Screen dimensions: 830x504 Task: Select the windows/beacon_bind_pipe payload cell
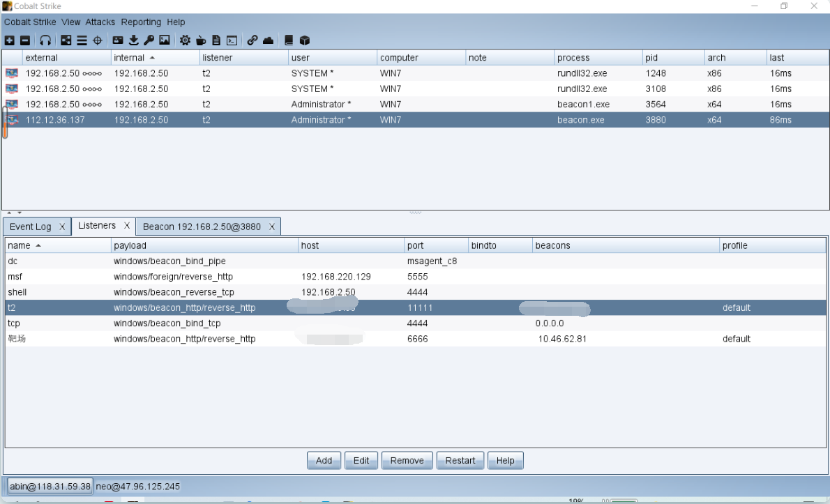coord(169,261)
